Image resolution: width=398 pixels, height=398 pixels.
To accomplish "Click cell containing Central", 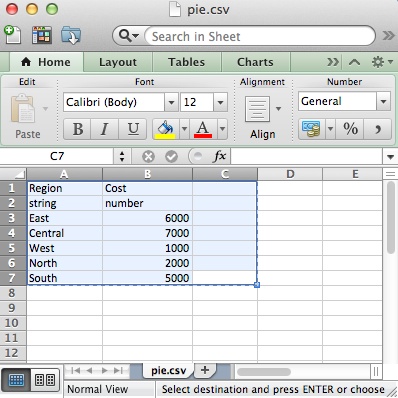I will (x=65, y=233).
